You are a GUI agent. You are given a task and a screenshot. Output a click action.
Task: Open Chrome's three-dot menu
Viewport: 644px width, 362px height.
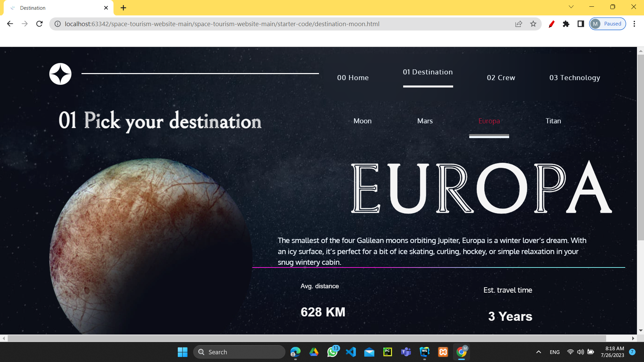(x=634, y=24)
